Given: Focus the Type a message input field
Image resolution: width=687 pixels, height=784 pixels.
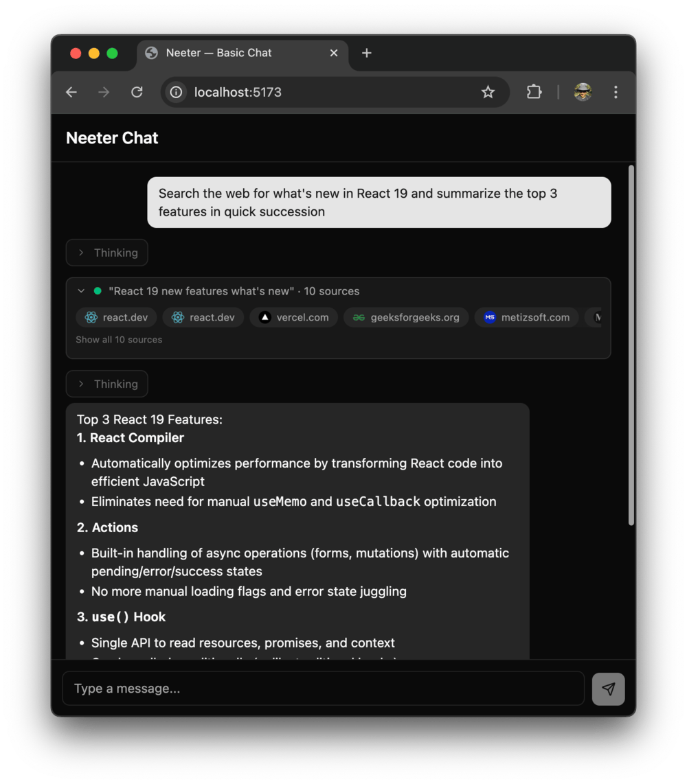Looking at the screenshot, I should coord(323,689).
